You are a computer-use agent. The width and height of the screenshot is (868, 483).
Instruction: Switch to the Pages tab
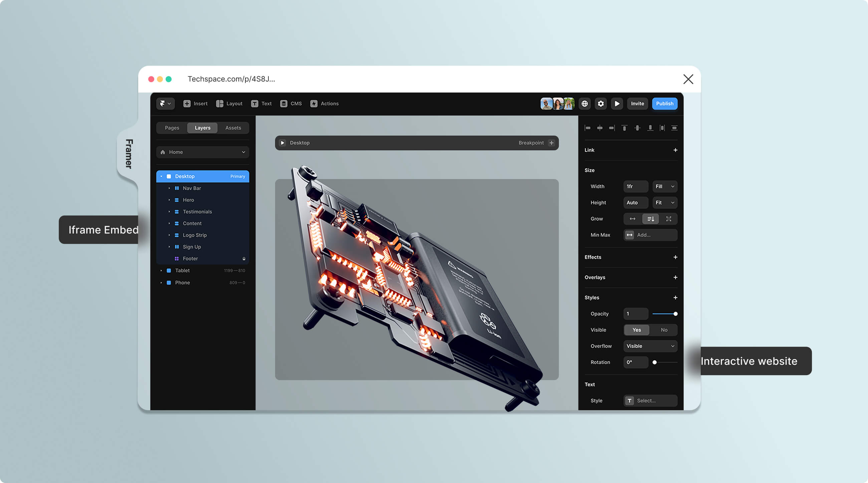(172, 128)
